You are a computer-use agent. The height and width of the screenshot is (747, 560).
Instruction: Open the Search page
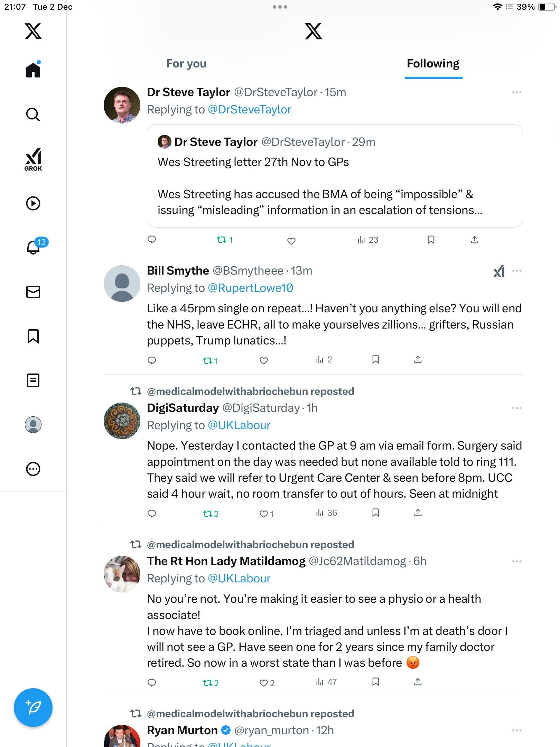(33, 114)
